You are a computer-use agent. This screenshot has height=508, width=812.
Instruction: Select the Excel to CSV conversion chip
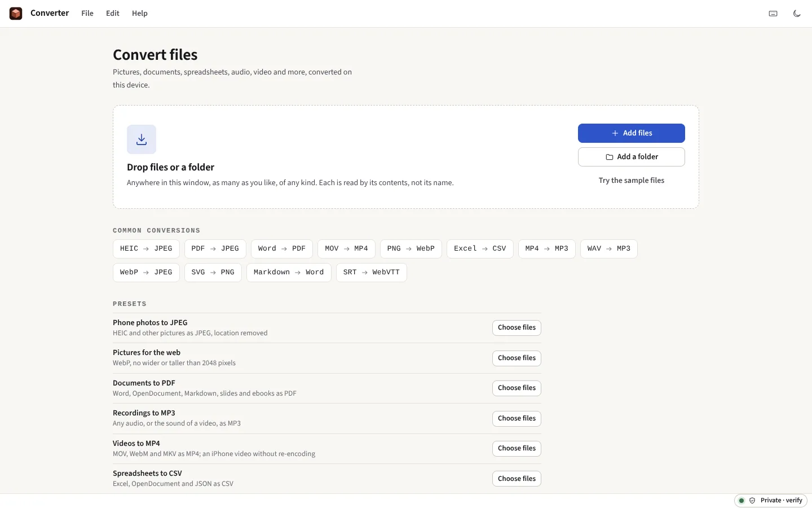coord(480,249)
